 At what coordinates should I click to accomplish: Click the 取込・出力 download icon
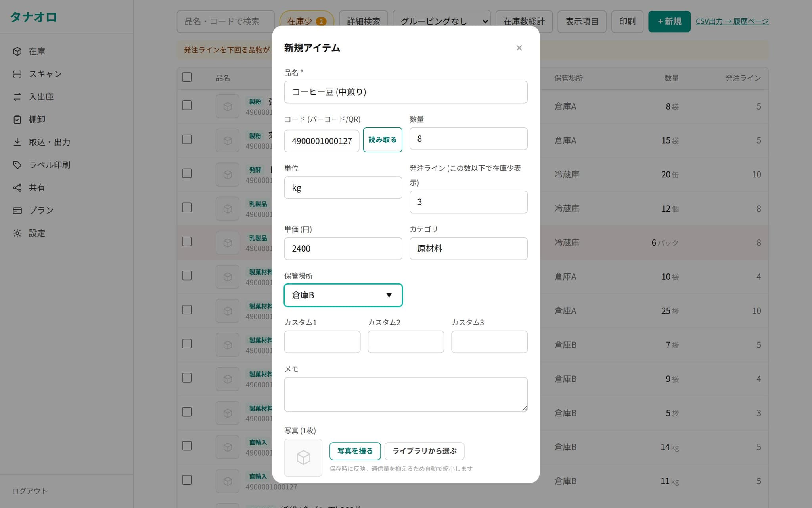pyautogui.click(x=17, y=142)
